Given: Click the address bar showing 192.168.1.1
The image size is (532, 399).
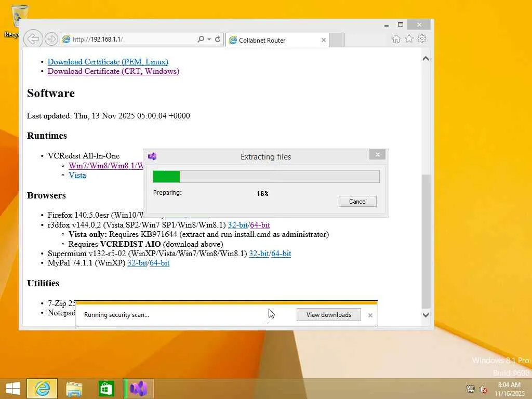Looking at the screenshot, I should (x=129, y=39).
